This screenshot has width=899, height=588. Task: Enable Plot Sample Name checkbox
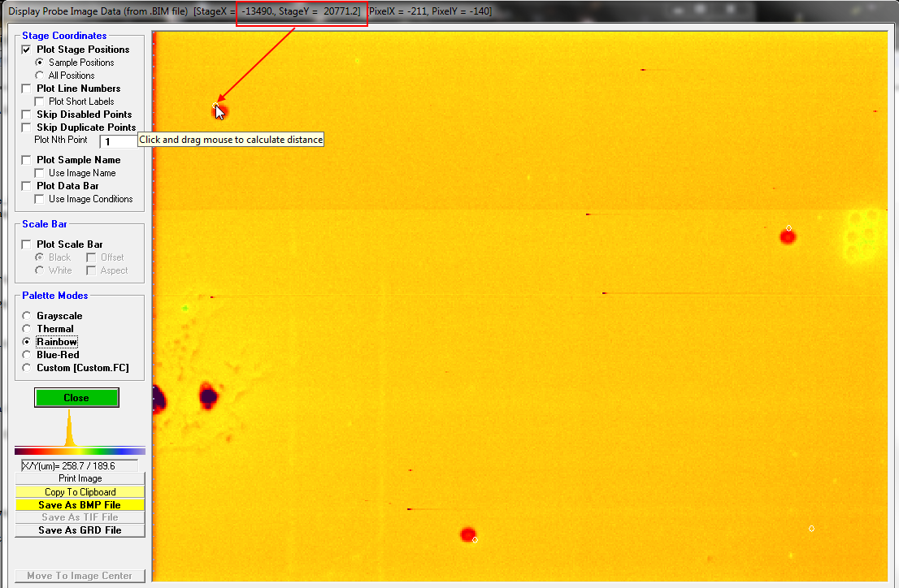click(x=27, y=160)
